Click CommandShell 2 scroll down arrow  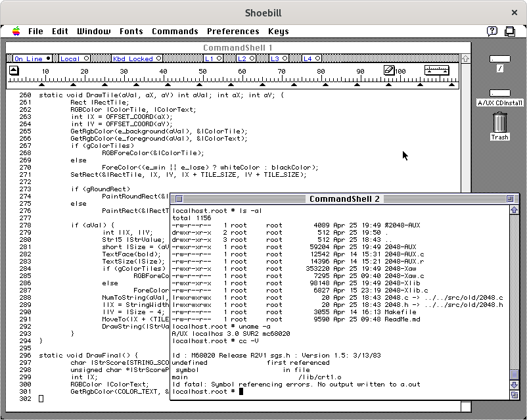point(515,385)
